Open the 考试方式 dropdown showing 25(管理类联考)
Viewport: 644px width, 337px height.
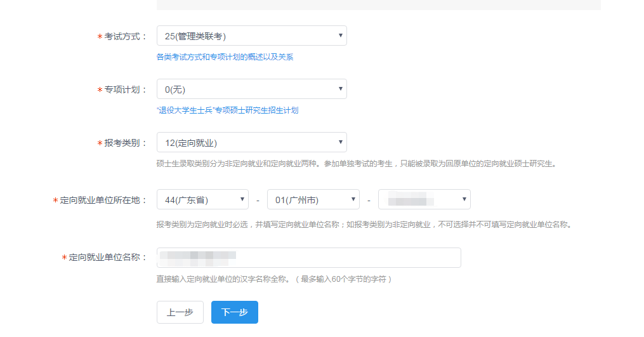(x=251, y=36)
